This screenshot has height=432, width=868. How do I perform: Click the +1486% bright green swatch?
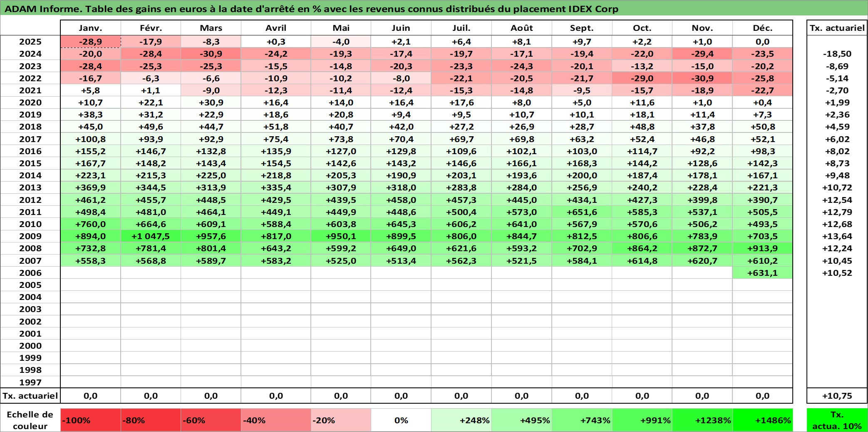click(x=763, y=420)
